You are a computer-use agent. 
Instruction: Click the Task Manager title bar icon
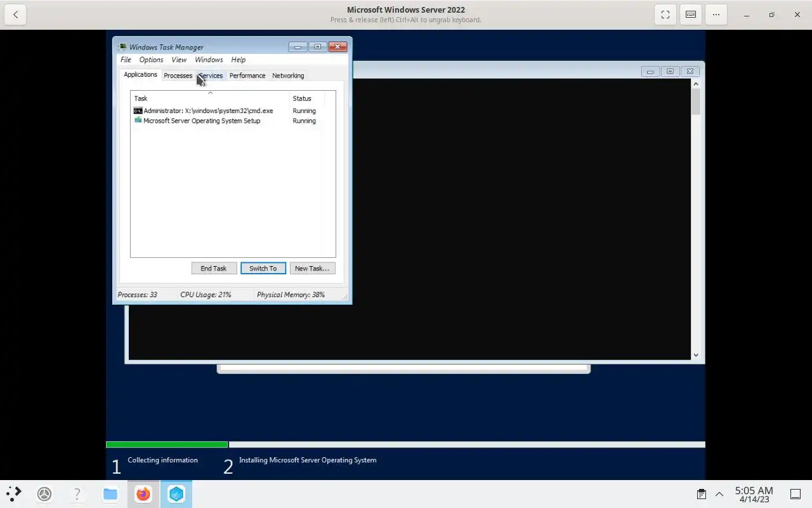(122, 47)
